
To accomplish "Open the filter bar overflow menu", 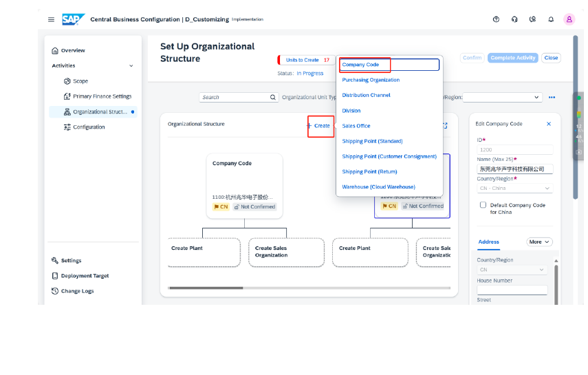I will point(552,98).
